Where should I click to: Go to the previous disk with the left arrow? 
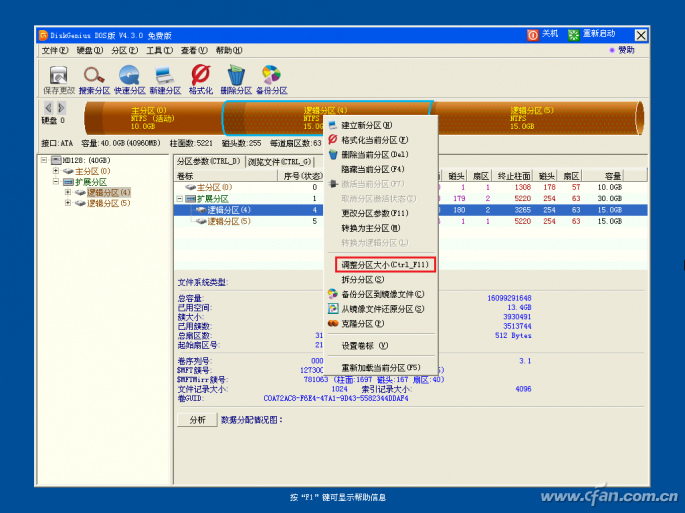(x=48, y=107)
